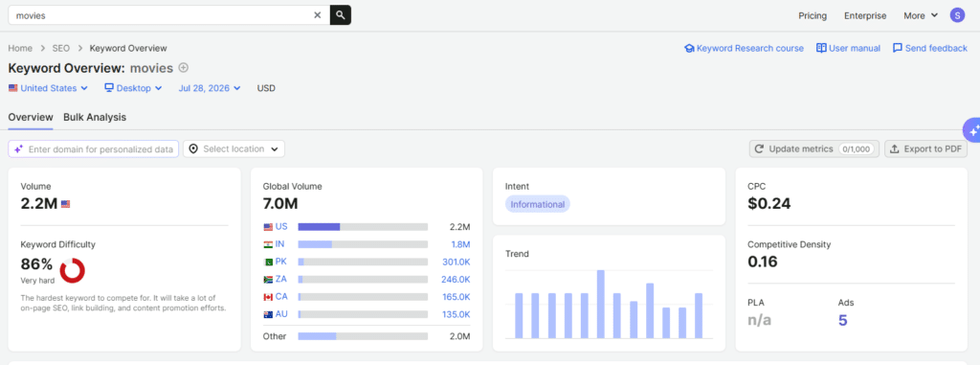
Task: Go to Home breadcrumb
Action: (x=20, y=48)
